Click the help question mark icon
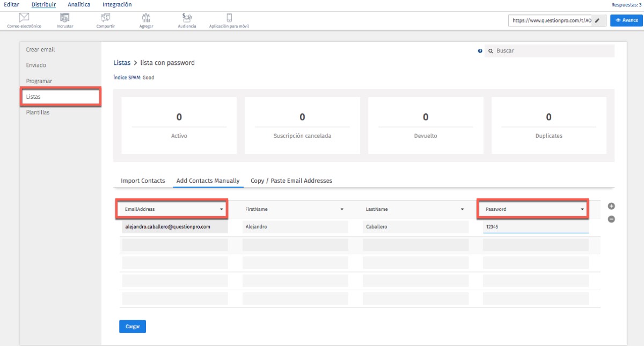 [x=480, y=51]
